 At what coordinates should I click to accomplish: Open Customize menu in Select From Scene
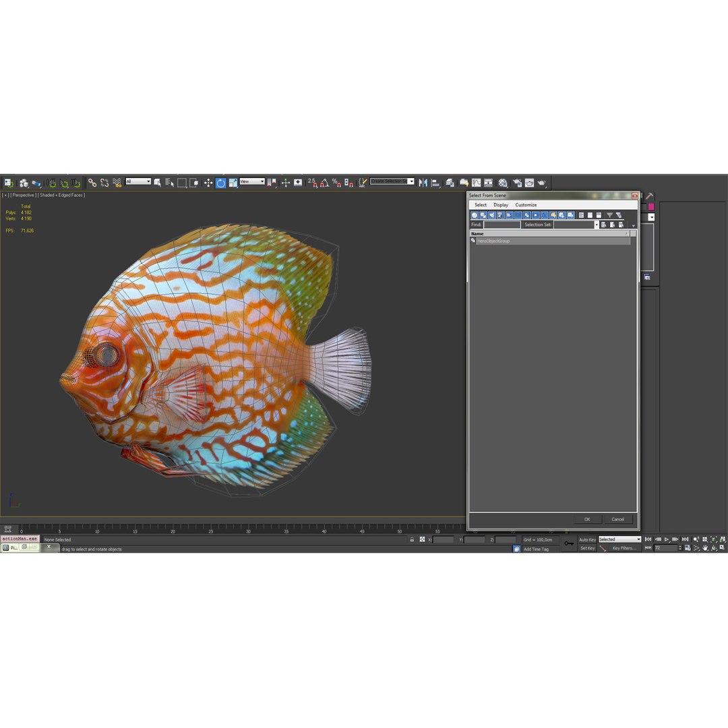point(526,205)
